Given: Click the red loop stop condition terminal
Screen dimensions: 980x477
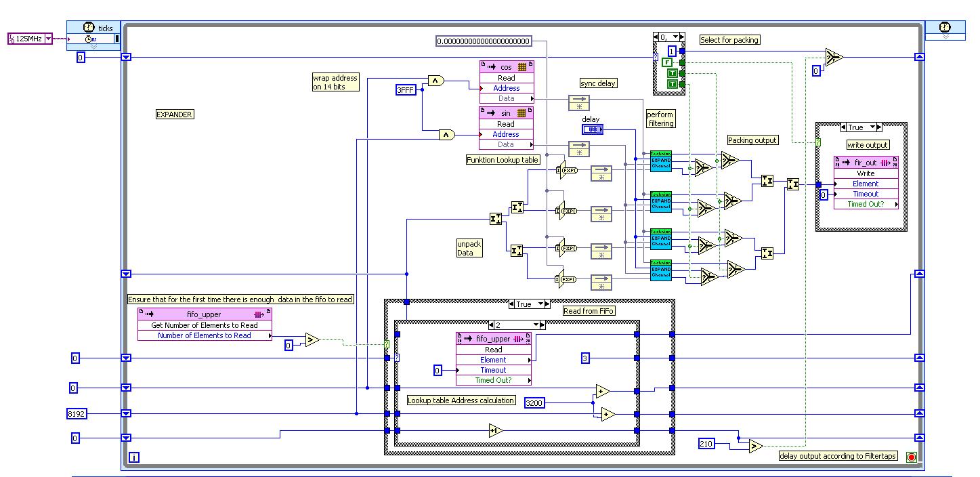Looking at the screenshot, I should pyautogui.click(x=911, y=457).
